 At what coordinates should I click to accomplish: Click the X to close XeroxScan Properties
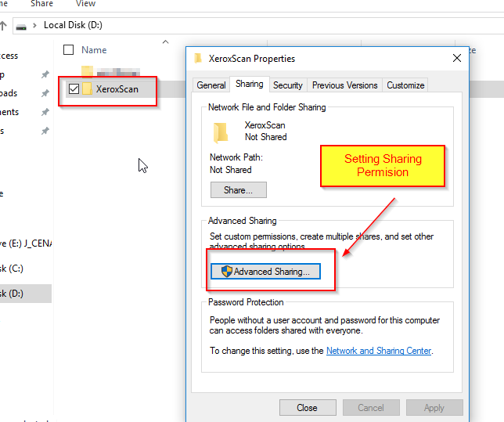coord(457,58)
